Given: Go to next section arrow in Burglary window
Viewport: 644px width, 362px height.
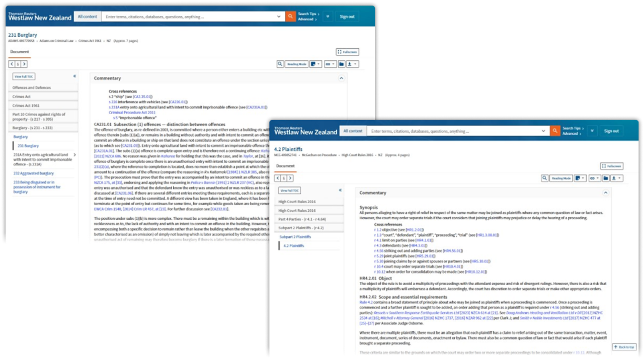Looking at the screenshot, I should [24, 64].
